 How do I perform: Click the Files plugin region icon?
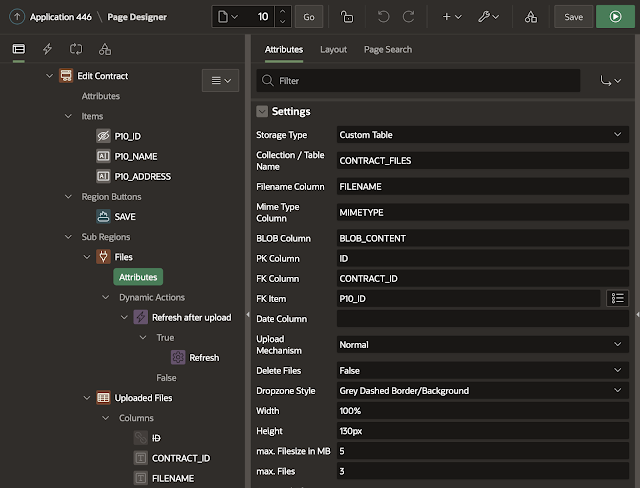tap(103, 257)
